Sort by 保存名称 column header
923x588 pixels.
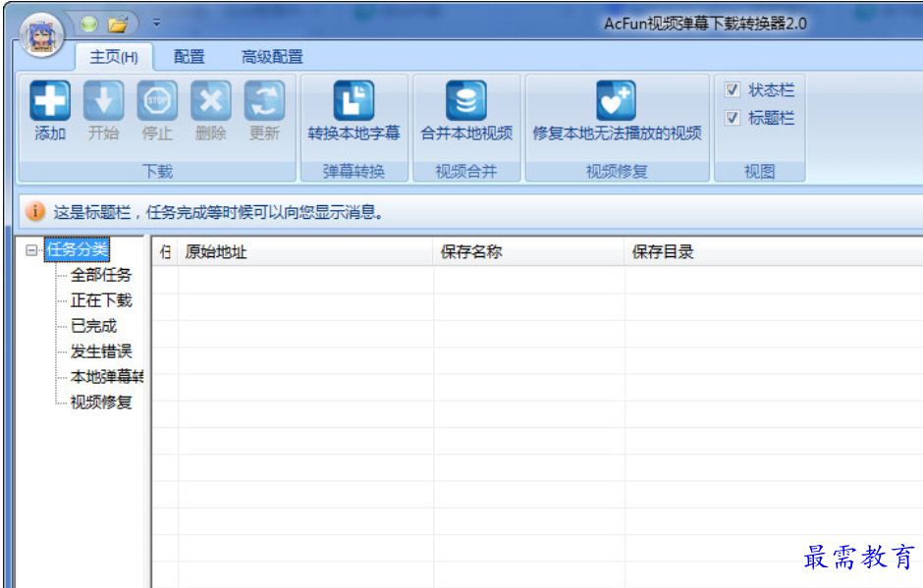tap(528, 252)
